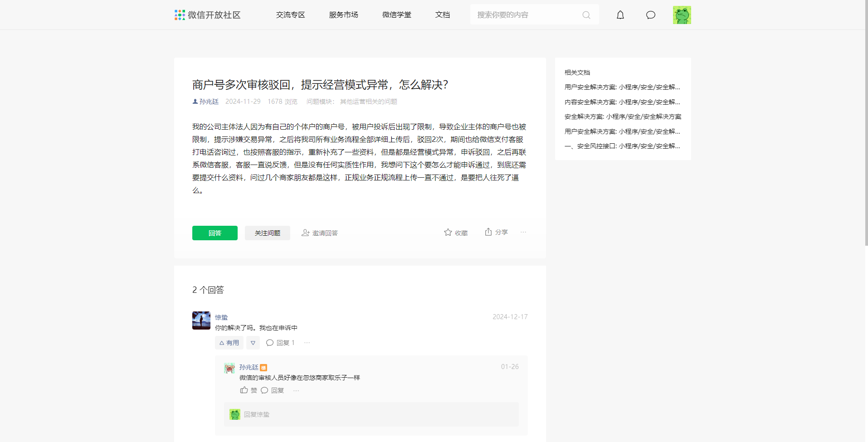
Task: Click the 收藏 label
Action: [461, 233]
